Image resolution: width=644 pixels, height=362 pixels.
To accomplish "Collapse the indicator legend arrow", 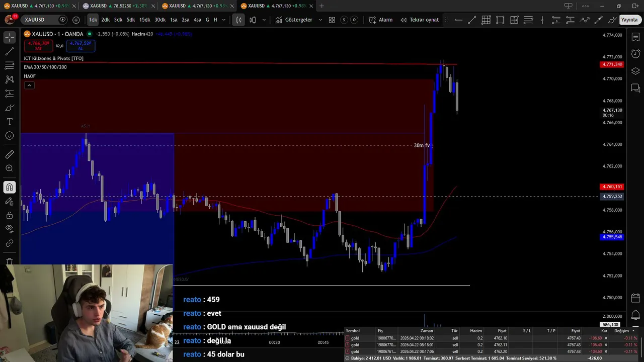I will (x=29, y=85).
